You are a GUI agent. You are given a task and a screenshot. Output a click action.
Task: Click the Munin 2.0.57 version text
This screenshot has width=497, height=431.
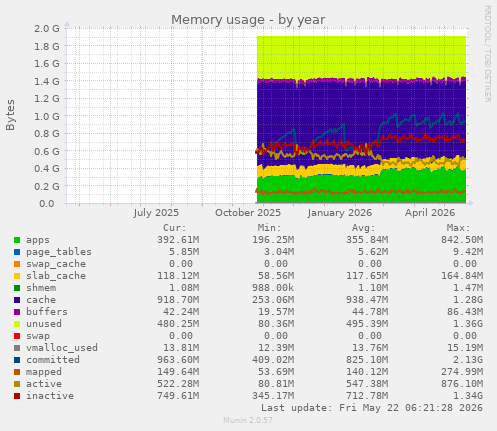[248, 420]
